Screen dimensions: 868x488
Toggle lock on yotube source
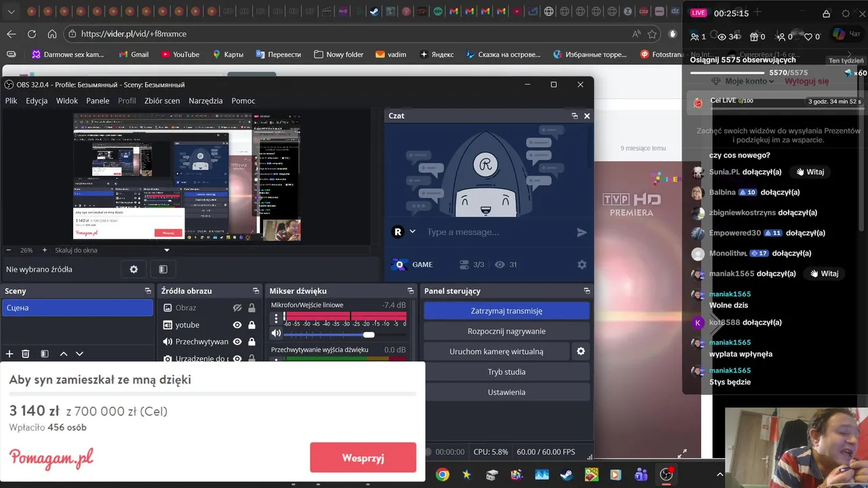tap(252, 325)
